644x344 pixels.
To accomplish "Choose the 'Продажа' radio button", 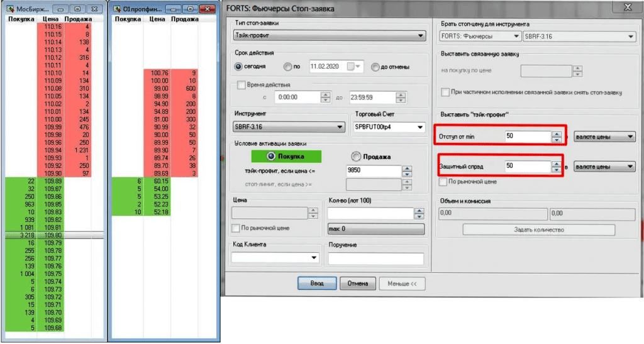I will [x=357, y=157].
